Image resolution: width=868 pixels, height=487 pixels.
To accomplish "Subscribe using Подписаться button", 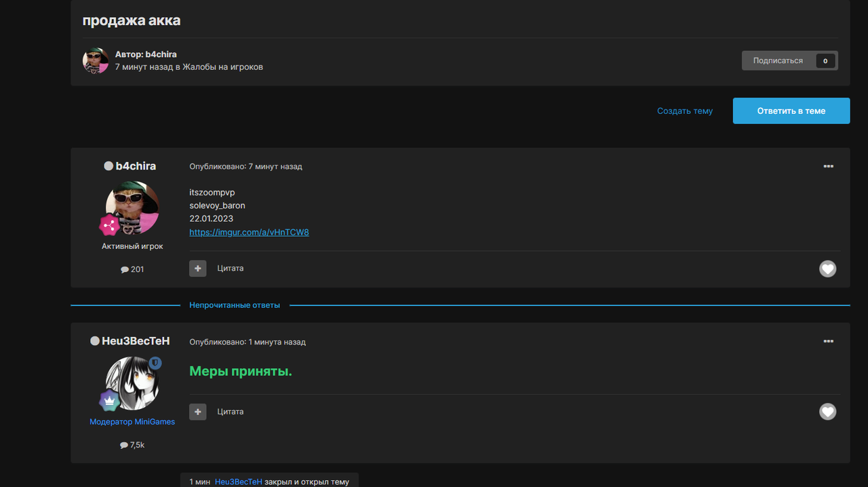I will [x=778, y=60].
